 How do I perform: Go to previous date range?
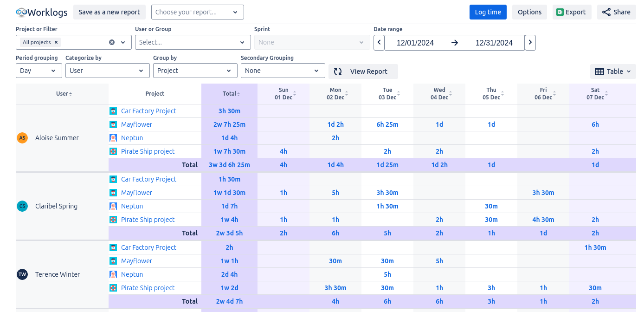(x=379, y=43)
